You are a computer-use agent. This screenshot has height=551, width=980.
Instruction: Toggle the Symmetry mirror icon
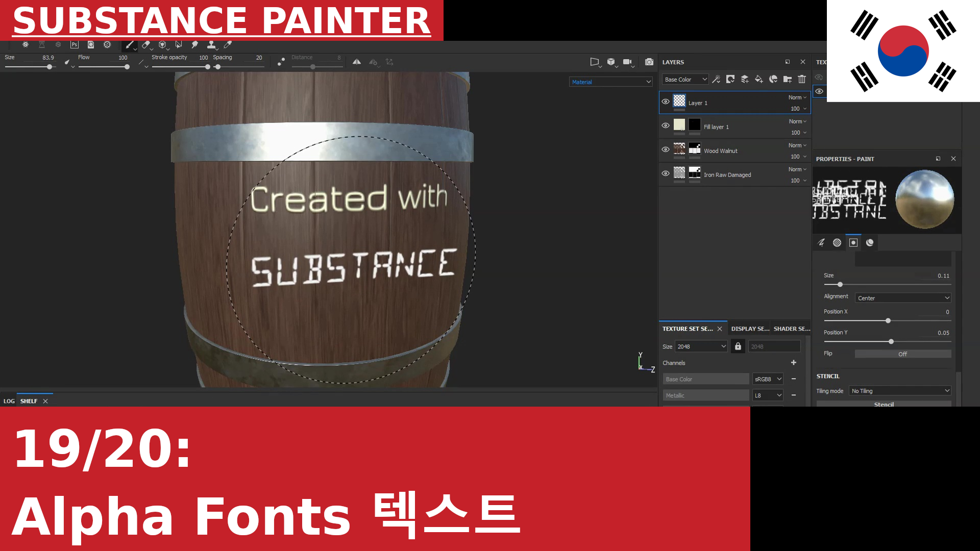[x=357, y=62]
